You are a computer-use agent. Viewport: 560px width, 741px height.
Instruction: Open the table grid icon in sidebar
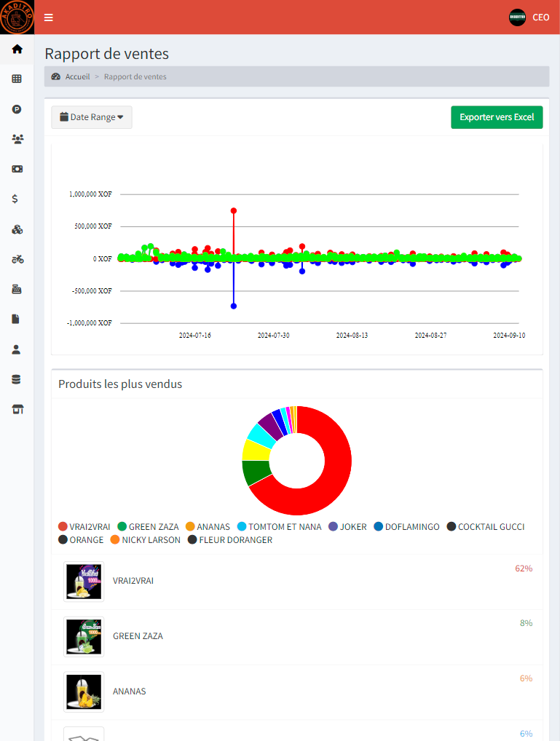[x=17, y=79]
